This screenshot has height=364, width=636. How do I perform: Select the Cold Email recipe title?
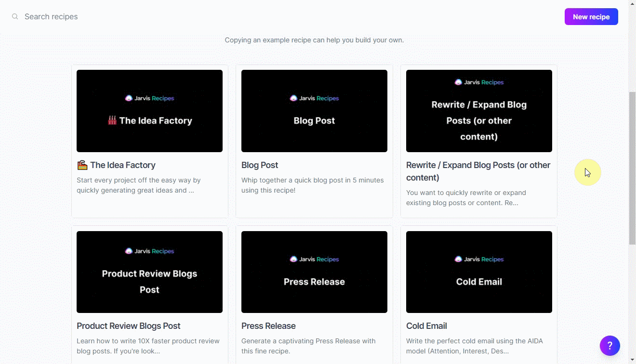426,326
